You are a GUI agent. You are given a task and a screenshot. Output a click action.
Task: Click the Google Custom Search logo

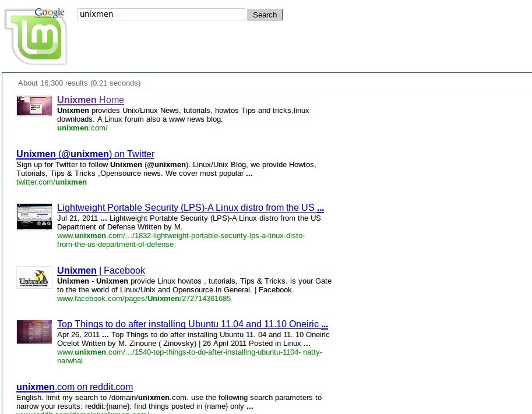point(49,12)
